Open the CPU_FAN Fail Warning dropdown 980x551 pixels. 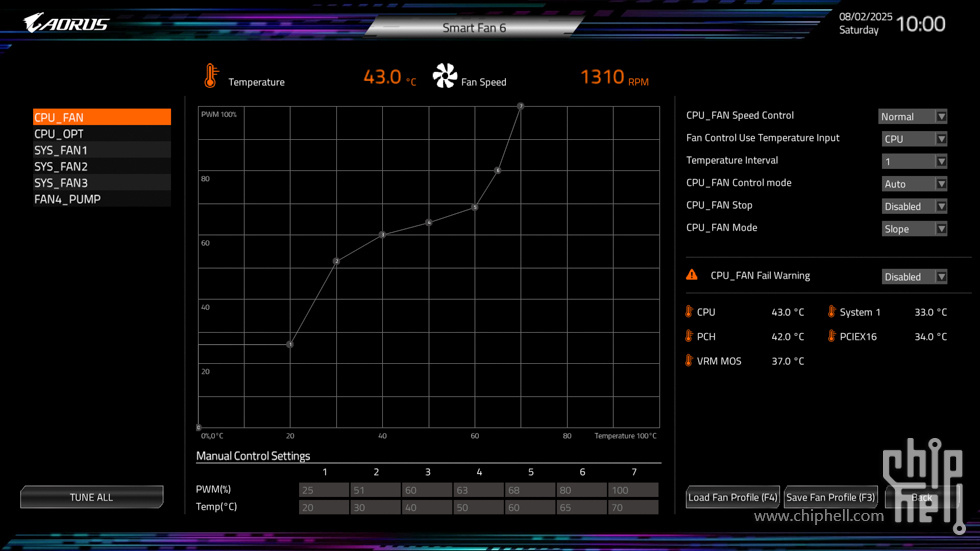pos(914,277)
